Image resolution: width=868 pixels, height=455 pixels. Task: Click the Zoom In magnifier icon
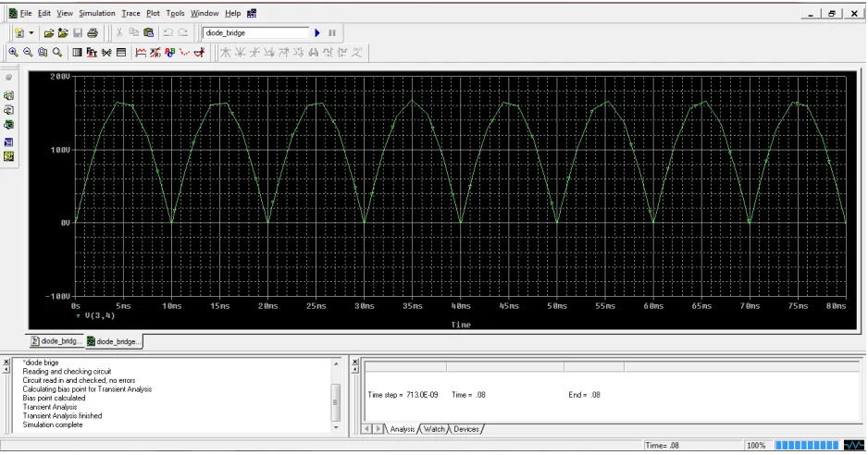pyautogui.click(x=13, y=52)
